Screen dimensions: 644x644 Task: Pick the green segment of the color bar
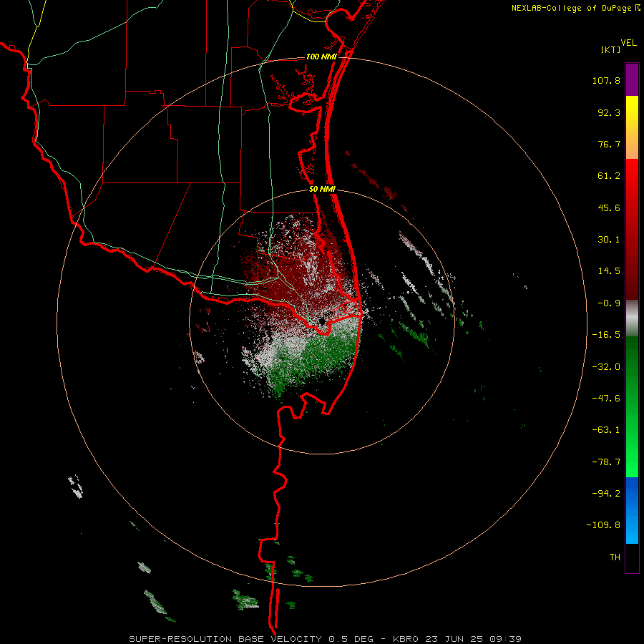click(632, 406)
